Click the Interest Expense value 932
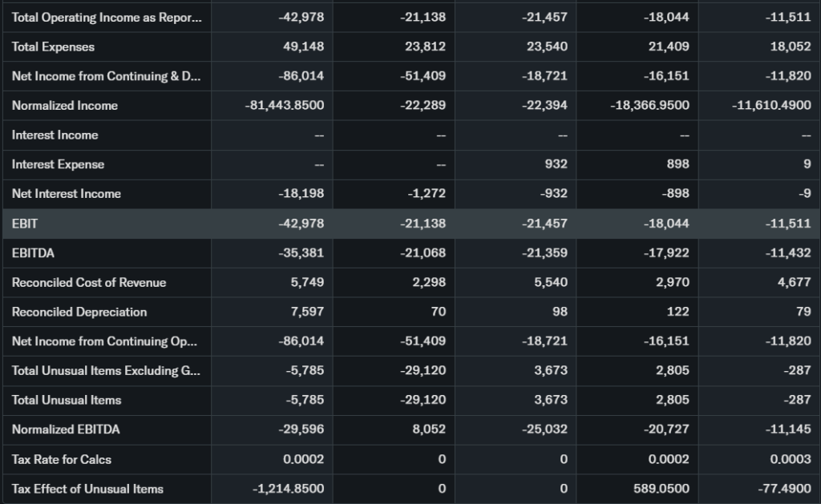 557,164
